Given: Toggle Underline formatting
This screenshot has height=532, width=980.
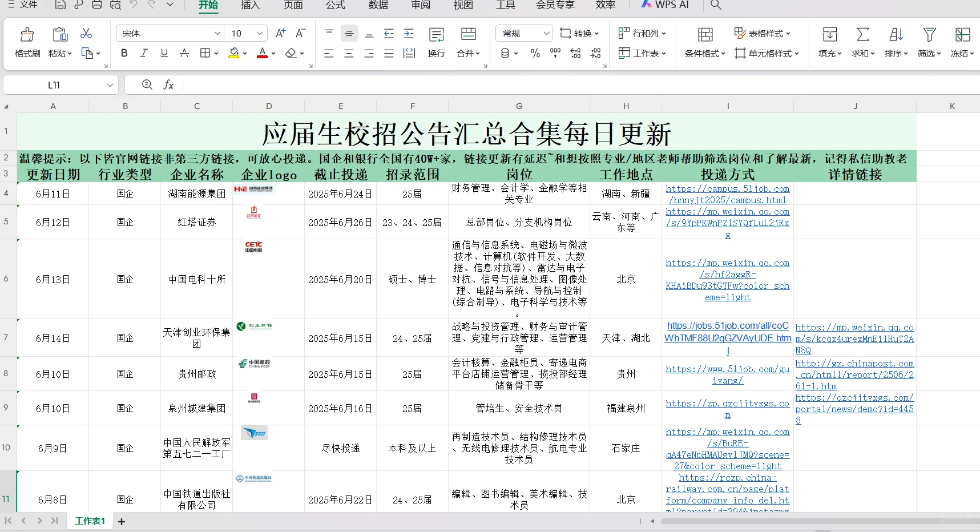Looking at the screenshot, I should coord(164,53).
